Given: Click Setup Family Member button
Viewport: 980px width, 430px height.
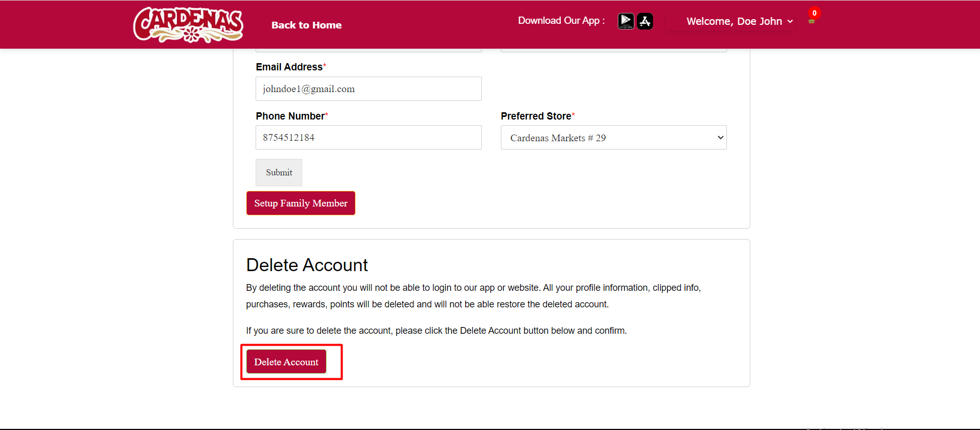Looking at the screenshot, I should [301, 203].
